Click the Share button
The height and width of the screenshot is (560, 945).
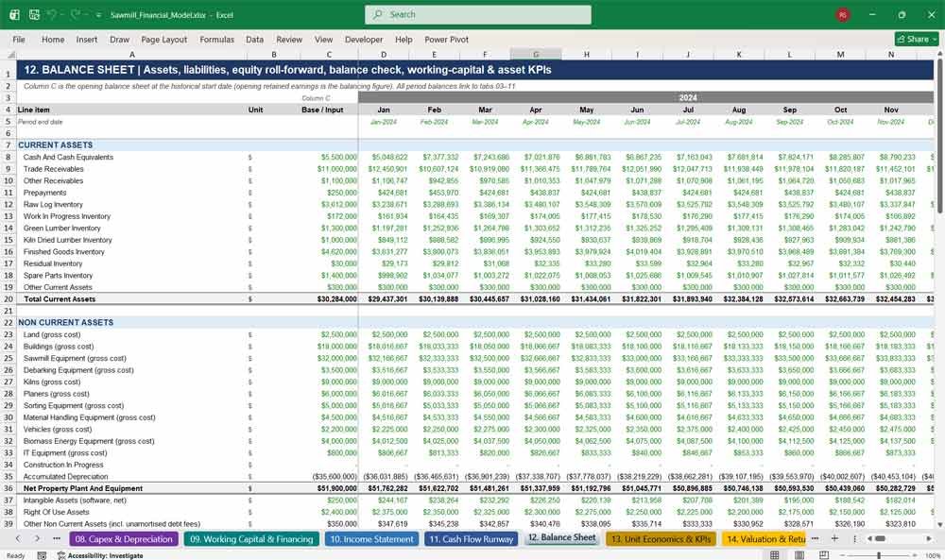[x=917, y=39]
